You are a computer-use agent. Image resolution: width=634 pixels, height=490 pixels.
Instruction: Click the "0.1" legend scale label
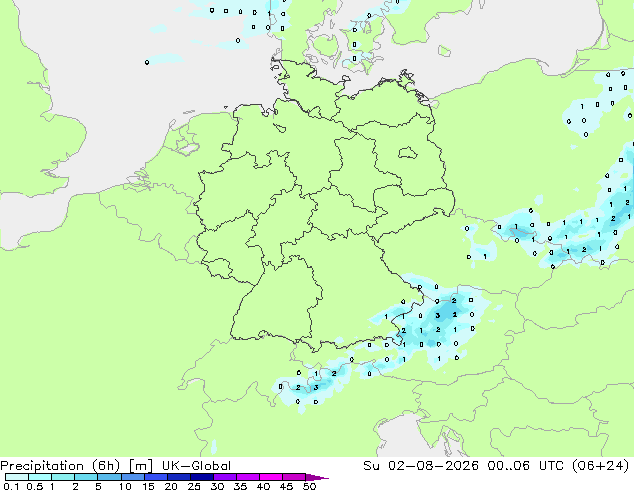[x=11, y=486]
